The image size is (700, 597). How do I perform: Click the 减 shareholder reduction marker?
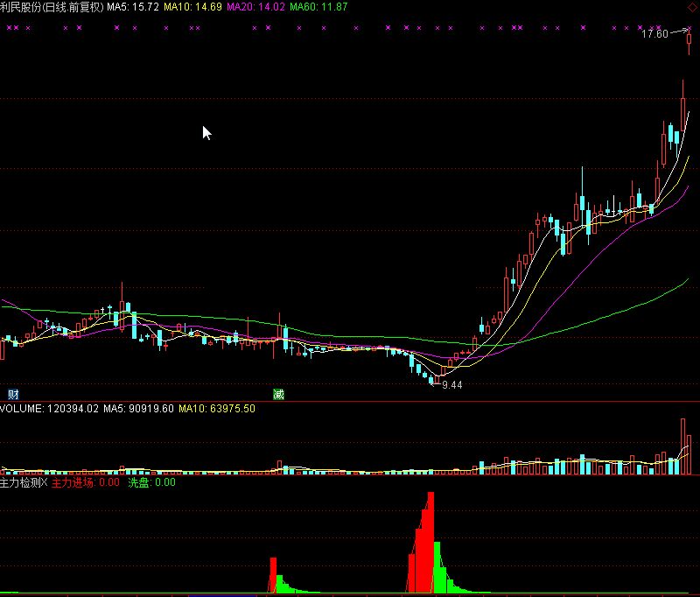(278, 394)
